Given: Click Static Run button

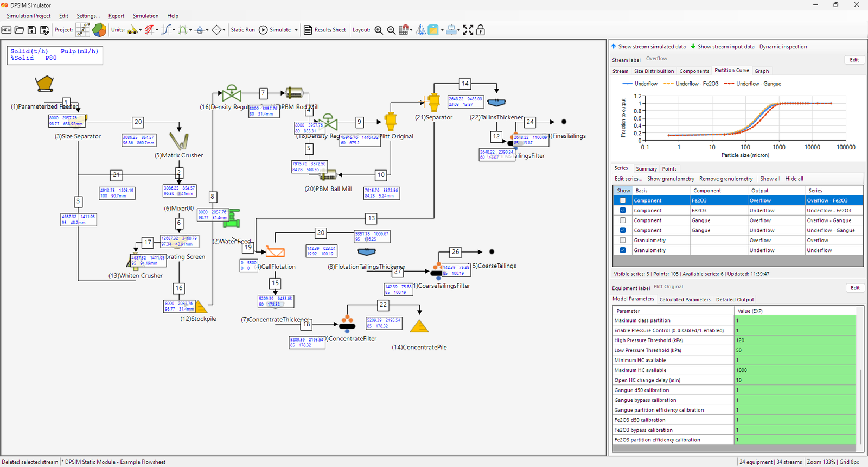Looking at the screenshot, I should point(242,30).
